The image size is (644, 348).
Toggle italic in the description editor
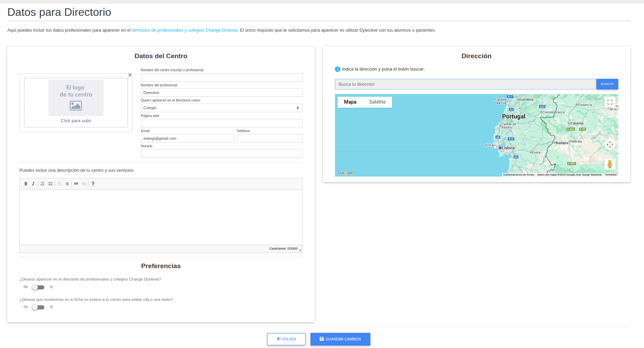point(33,184)
